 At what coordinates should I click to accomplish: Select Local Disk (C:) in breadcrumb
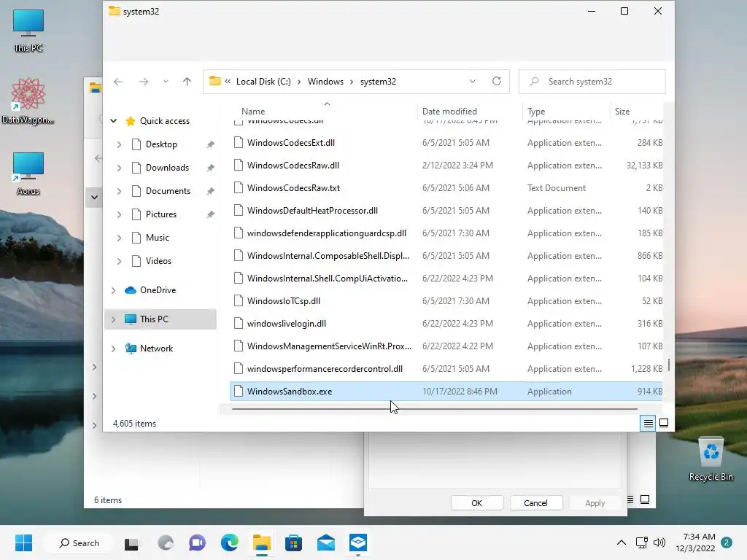(263, 82)
